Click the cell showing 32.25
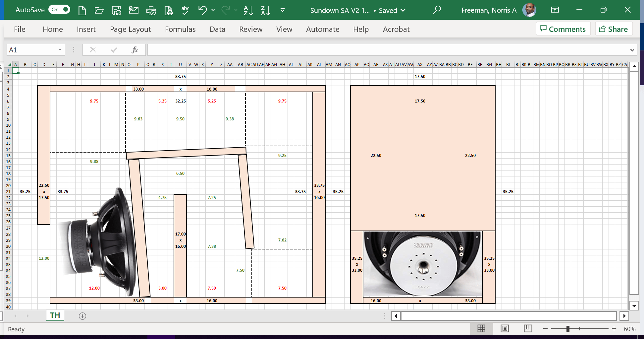Screen dimensions: 644x339 [180, 101]
